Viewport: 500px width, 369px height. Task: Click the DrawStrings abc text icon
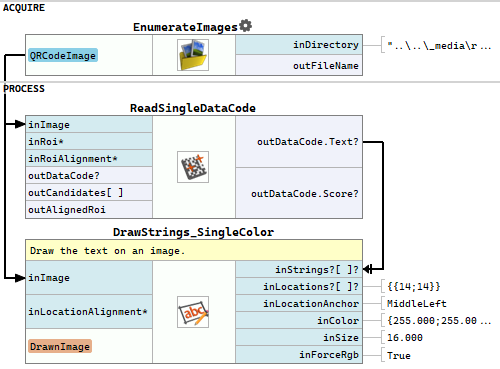click(193, 312)
